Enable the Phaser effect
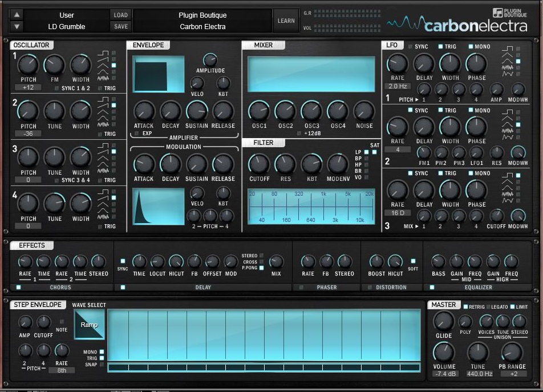 pos(301,287)
